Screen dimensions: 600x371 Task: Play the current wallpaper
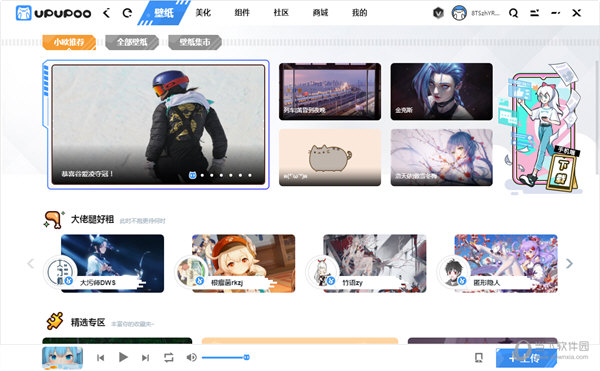click(x=123, y=357)
